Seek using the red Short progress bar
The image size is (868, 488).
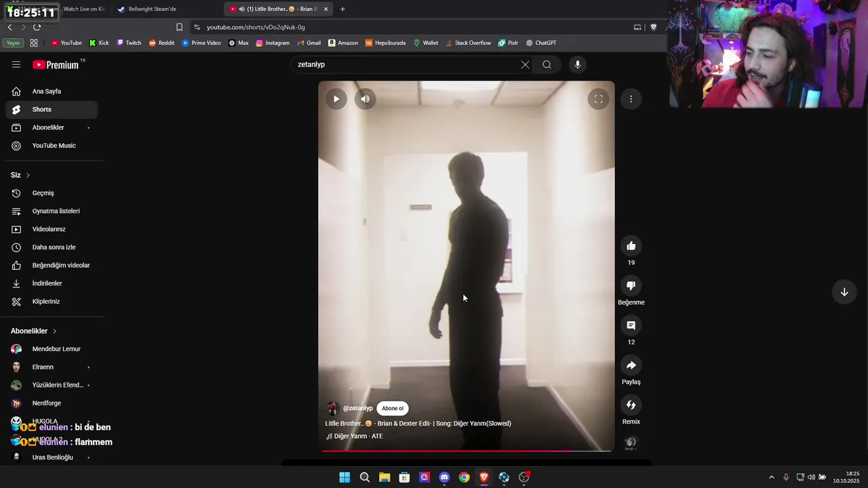(x=467, y=451)
